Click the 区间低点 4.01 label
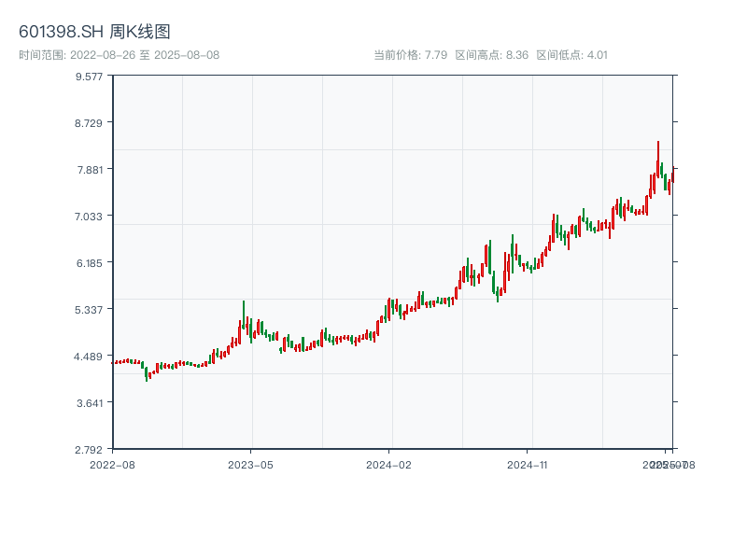This screenshot has width=747, height=560. click(571, 55)
